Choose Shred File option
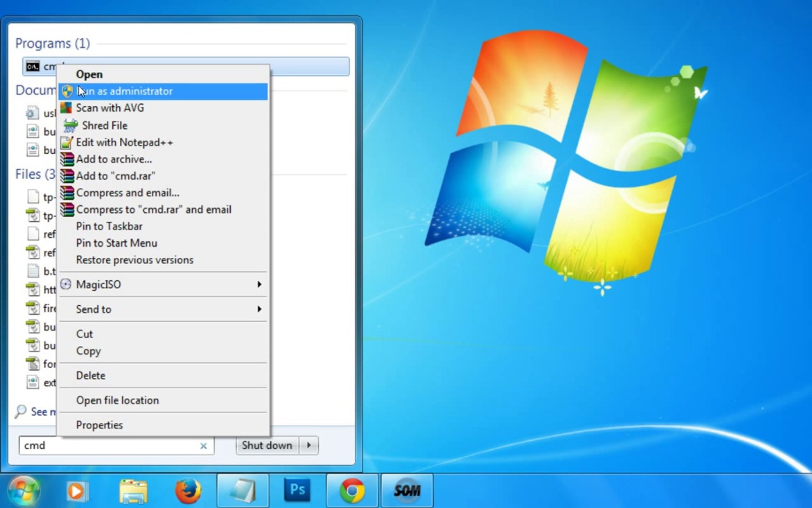This screenshot has height=508, width=812. click(163, 125)
